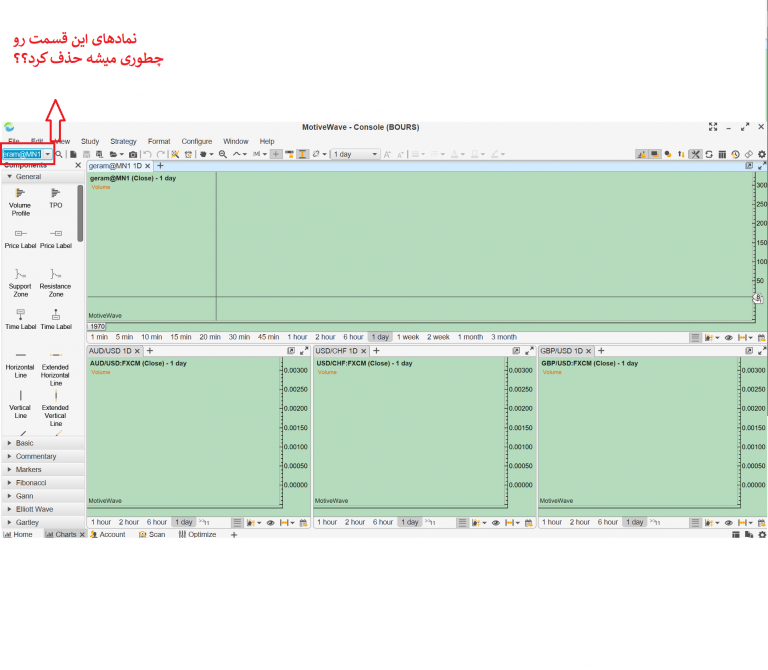
Task: Select the Vertical Line component
Action: (21, 405)
